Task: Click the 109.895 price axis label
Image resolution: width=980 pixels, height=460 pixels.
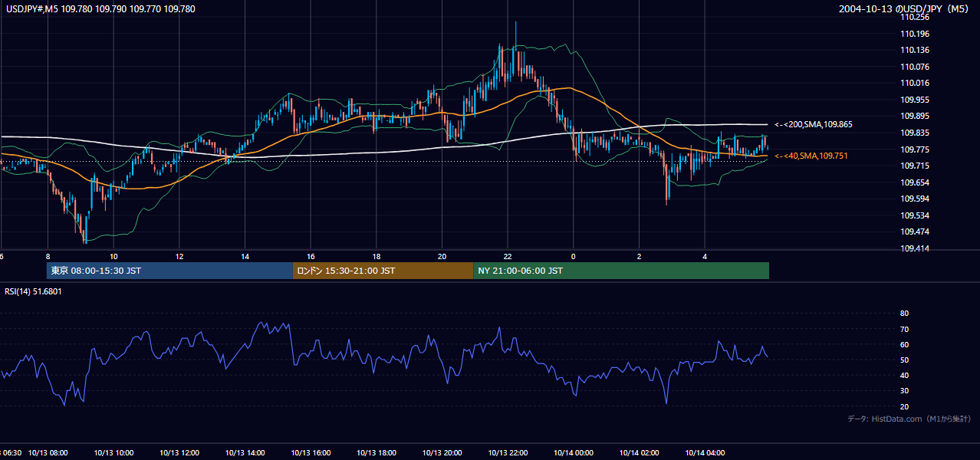Action: click(x=916, y=117)
